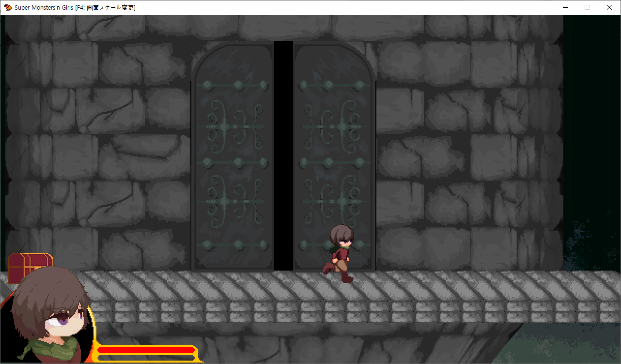Click the red health bar
The width and height of the screenshot is (621, 364).
pos(146,349)
